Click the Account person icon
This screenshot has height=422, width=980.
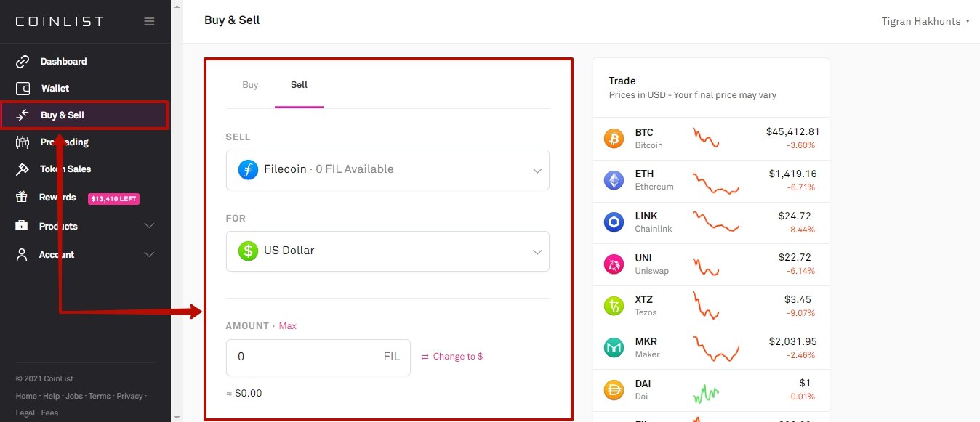pyautogui.click(x=23, y=254)
